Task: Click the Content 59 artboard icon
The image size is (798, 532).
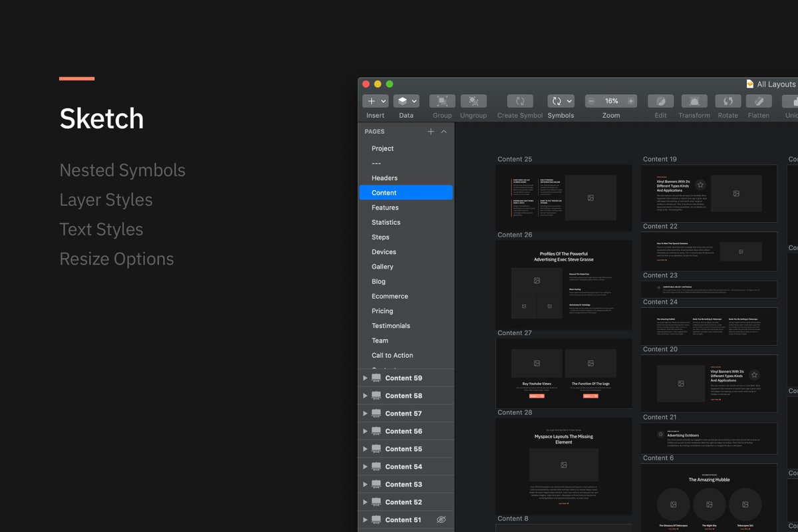Action: pos(376,378)
